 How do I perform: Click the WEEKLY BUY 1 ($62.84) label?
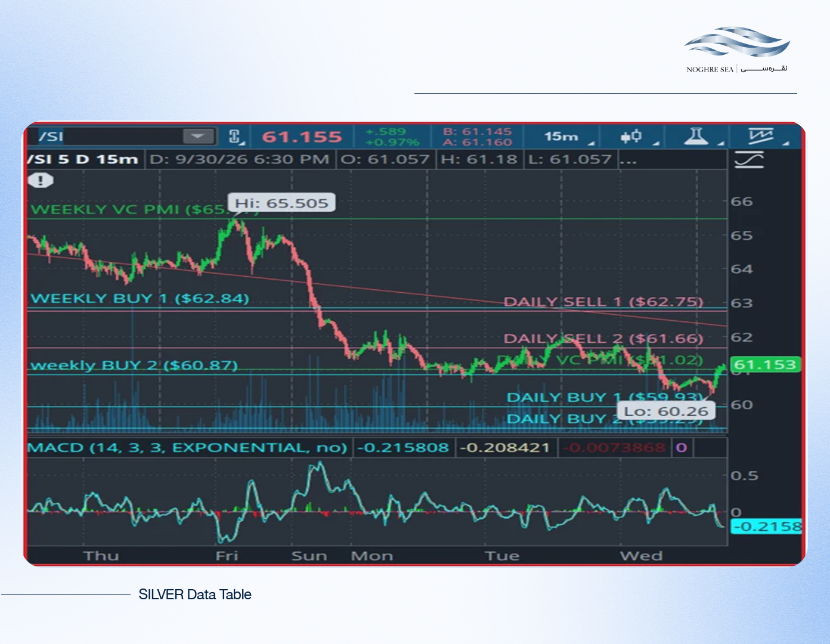click(x=140, y=298)
